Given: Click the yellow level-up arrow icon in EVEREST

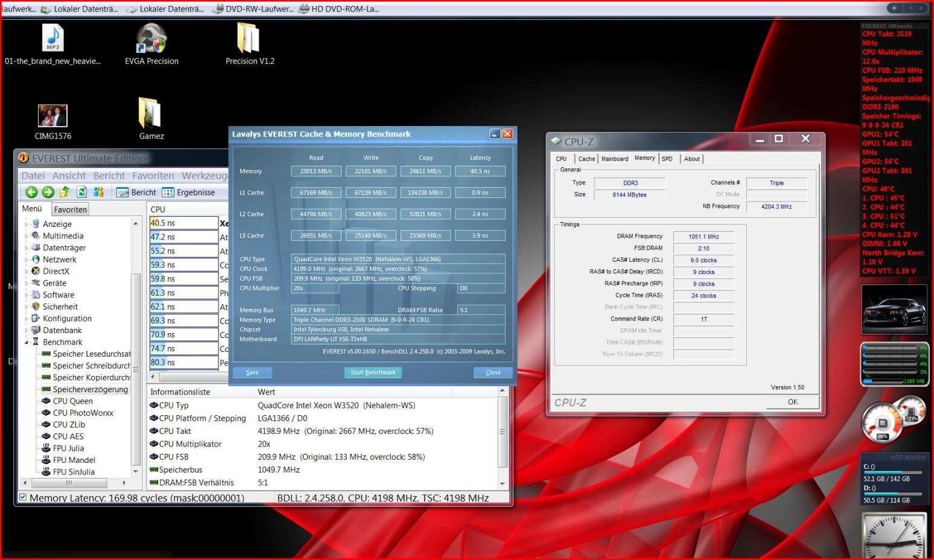Looking at the screenshot, I should (x=65, y=192).
